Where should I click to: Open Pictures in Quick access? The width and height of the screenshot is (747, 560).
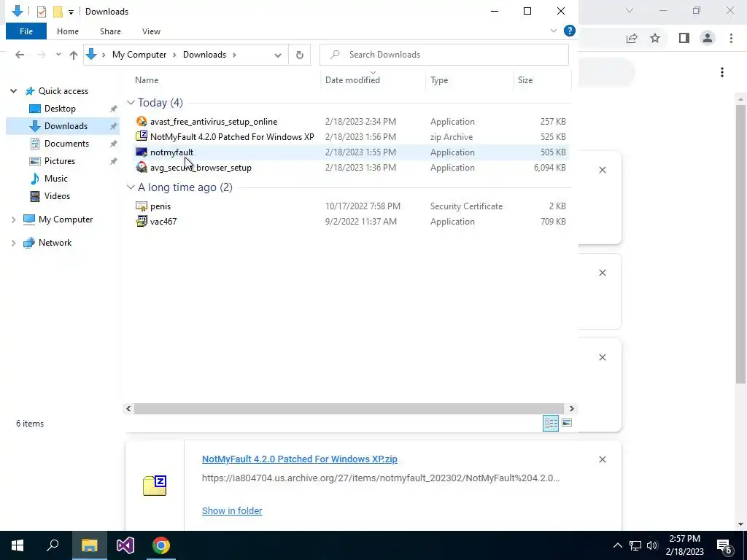click(x=60, y=161)
